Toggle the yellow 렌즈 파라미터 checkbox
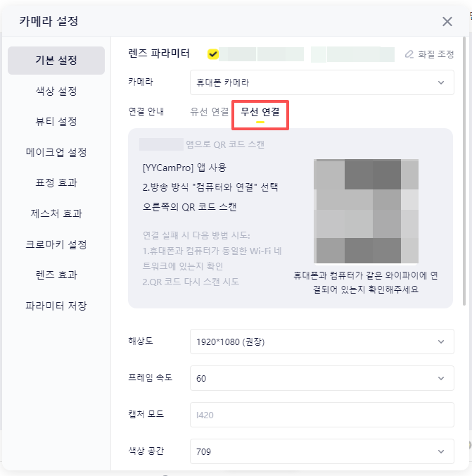The image size is (472, 476). point(213,54)
